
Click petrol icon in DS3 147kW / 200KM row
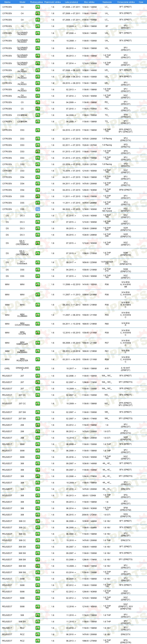[38, 139]
